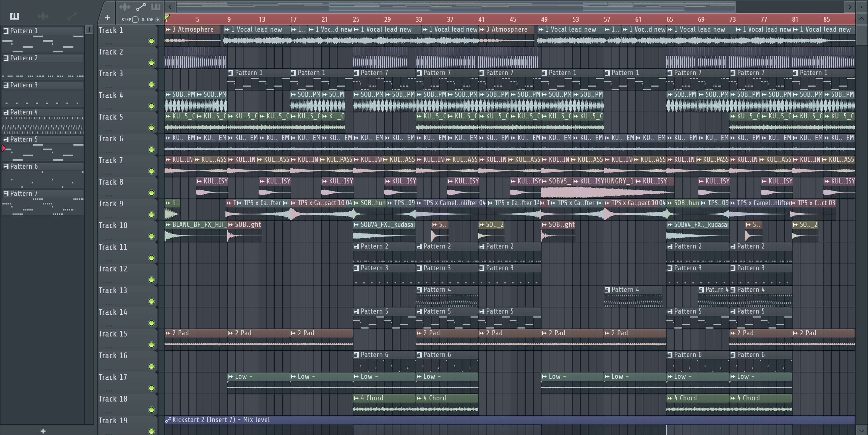Select the Track 10 name label
The image size is (868, 435).
(x=113, y=225)
